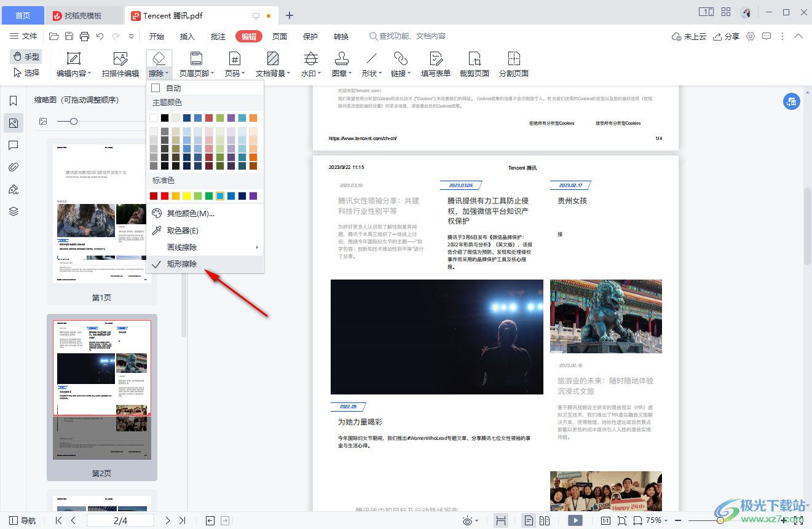This screenshot has width=812, height=529.
Task: Open the settings gear icon
Action: point(751,36)
